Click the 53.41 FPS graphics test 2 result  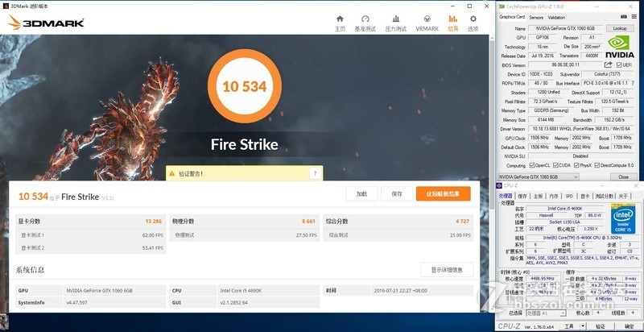(x=152, y=247)
